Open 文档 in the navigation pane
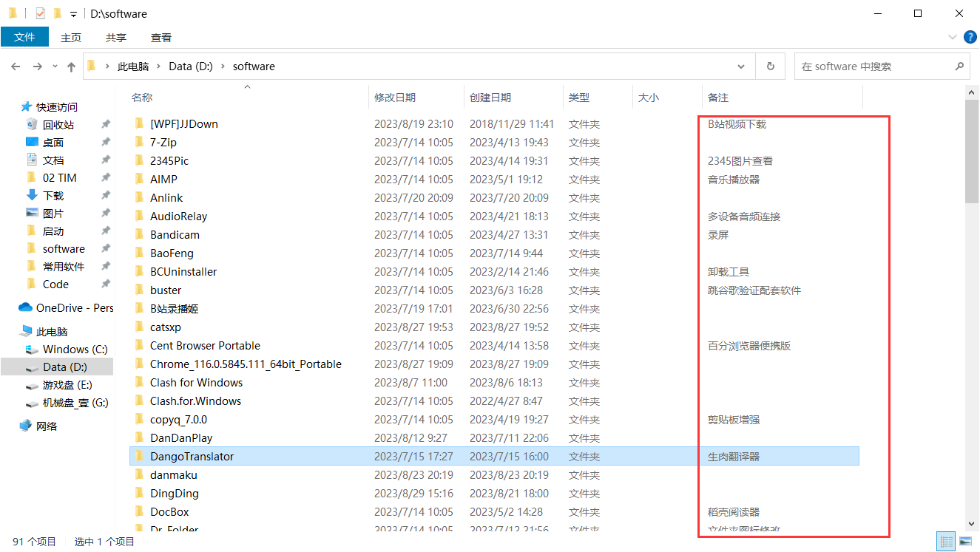 [53, 160]
